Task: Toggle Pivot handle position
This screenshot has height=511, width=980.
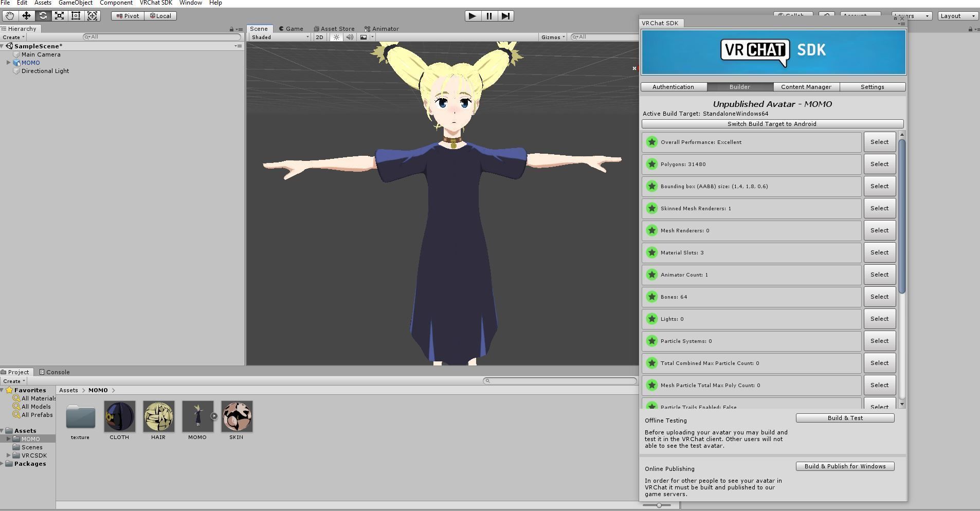Action: tap(128, 16)
